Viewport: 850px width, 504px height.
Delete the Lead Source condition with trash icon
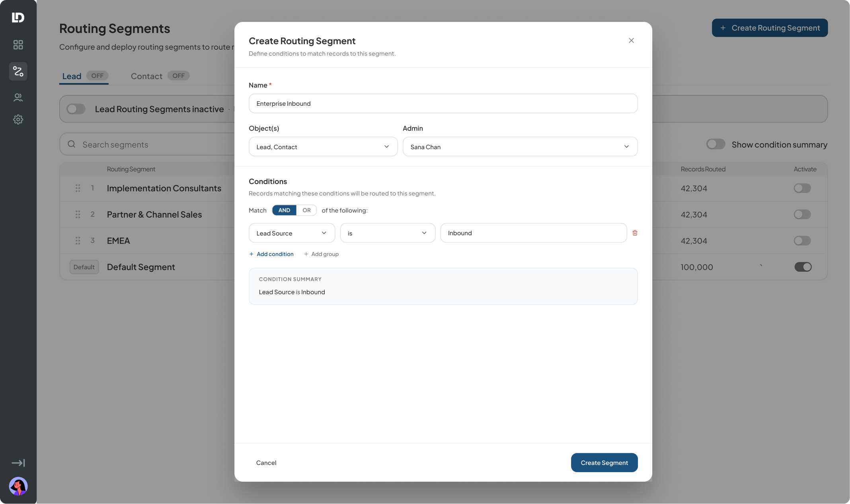click(635, 233)
